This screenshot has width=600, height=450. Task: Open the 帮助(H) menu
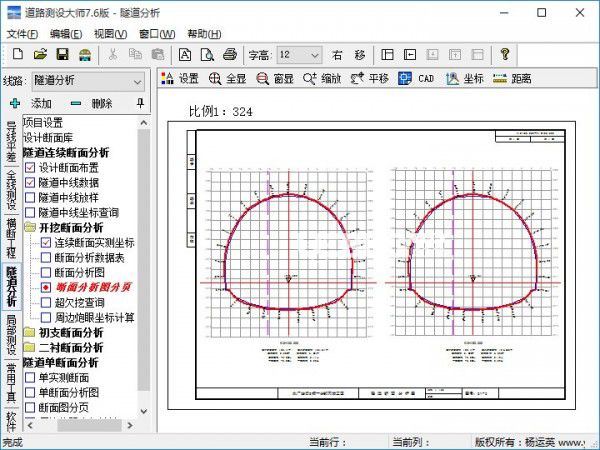click(204, 34)
